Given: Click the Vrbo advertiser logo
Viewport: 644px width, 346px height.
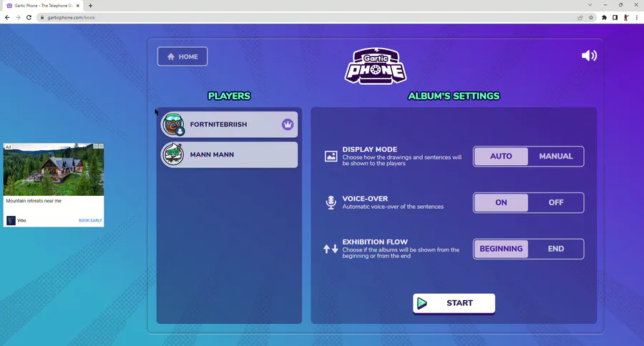Looking at the screenshot, I should (11, 220).
